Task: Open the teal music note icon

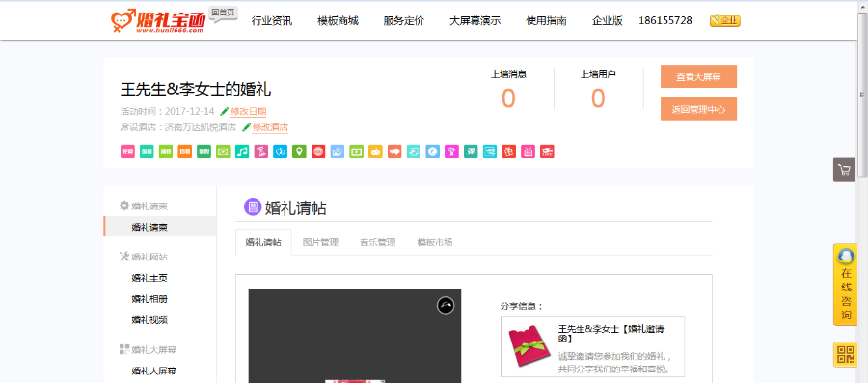Action: pyautogui.click(x=242, y=151)
